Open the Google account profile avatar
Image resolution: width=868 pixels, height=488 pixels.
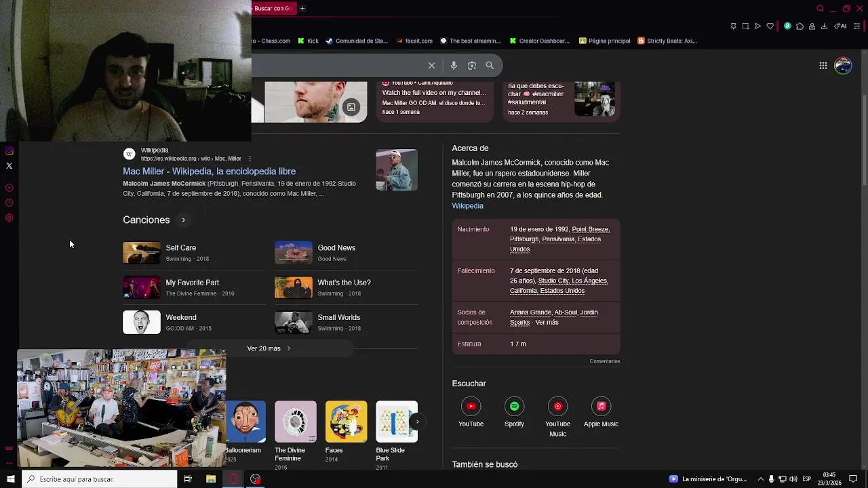coord(843,66)
